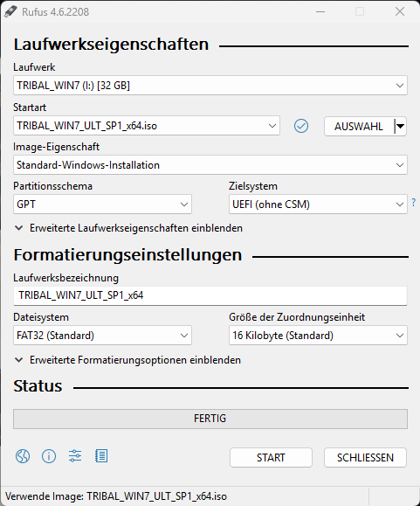Click the SCHLIESSEN button
The width and height of the screenshot is (420, 506).
click(365, 458)
